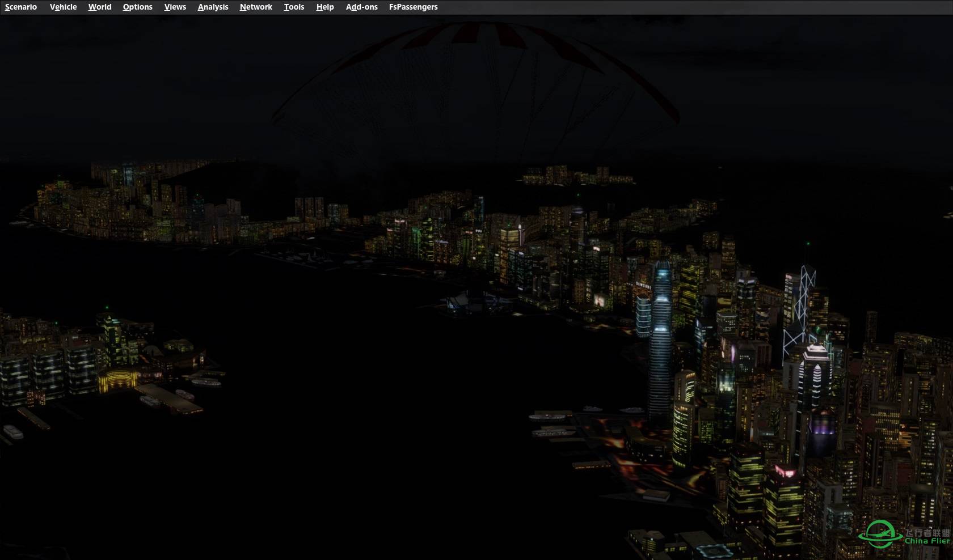Click the tower with white triangular outlines
The height and width of the screenshot is (560, 953).
(x=800, y=306)
